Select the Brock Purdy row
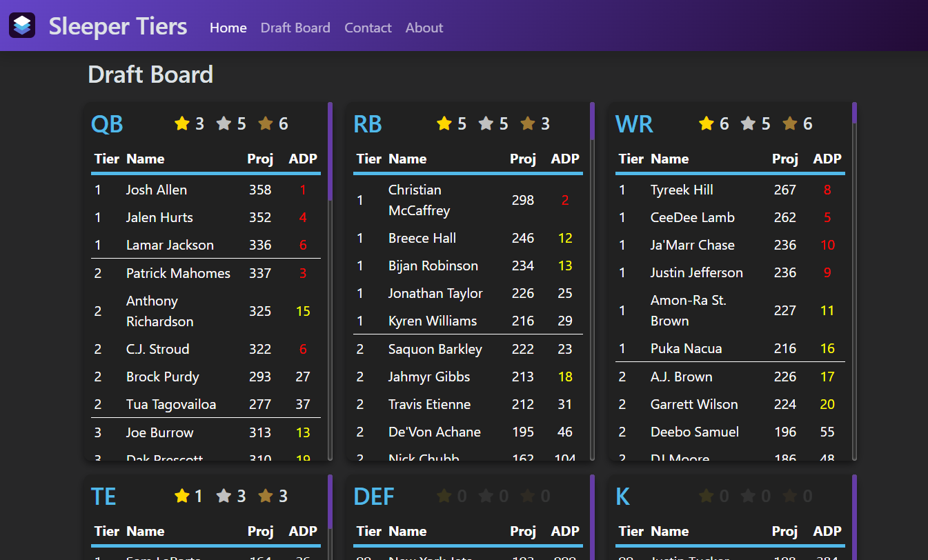Screen dimensions: 928x560 click(x=206, y=377)
